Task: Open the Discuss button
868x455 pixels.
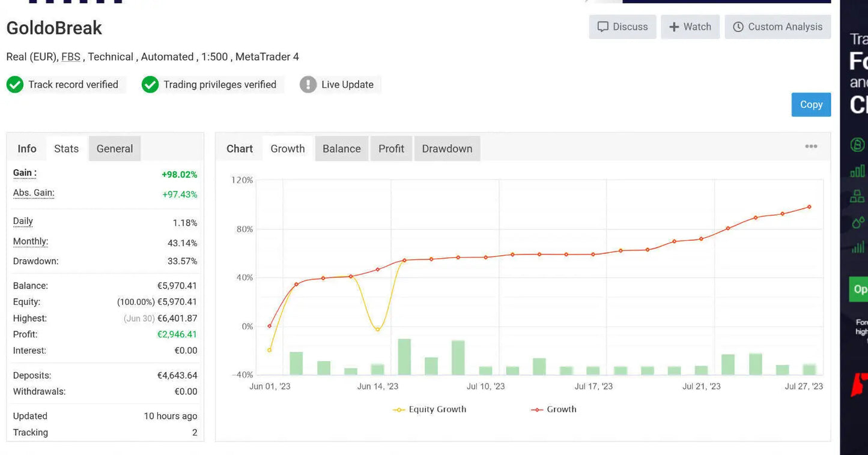Action: (x=622, y=27)
